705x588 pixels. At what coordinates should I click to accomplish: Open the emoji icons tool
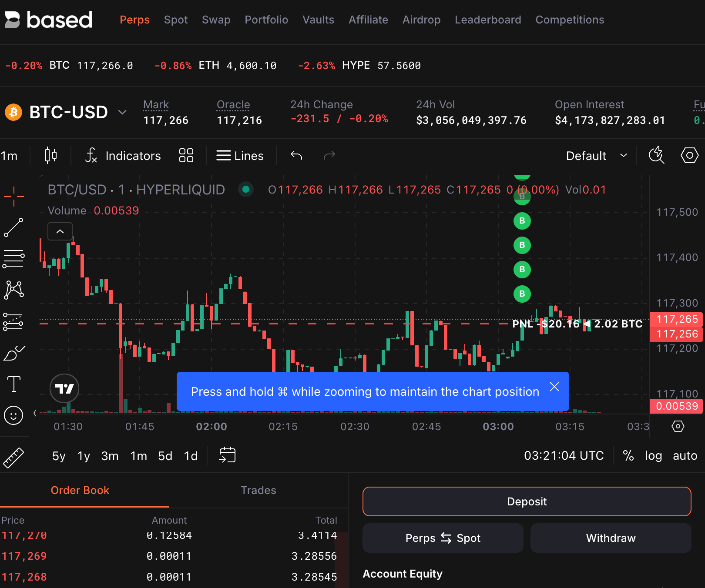pyautogui.click(x=13, y=415)
